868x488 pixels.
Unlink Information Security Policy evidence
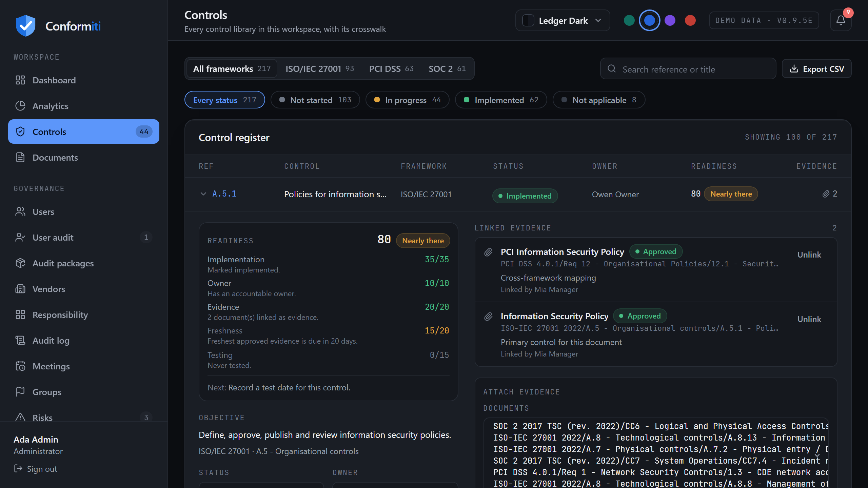[809, 319]
